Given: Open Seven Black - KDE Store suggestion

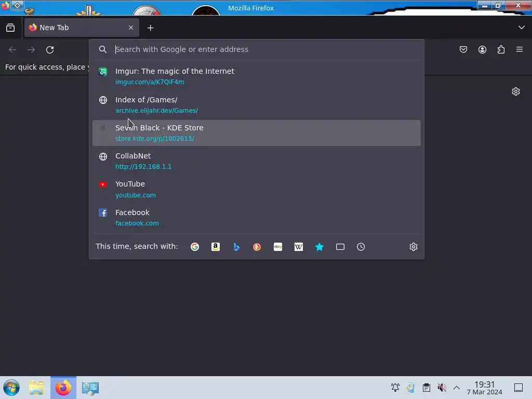Looking at the screenshot, I should (257, 133).
